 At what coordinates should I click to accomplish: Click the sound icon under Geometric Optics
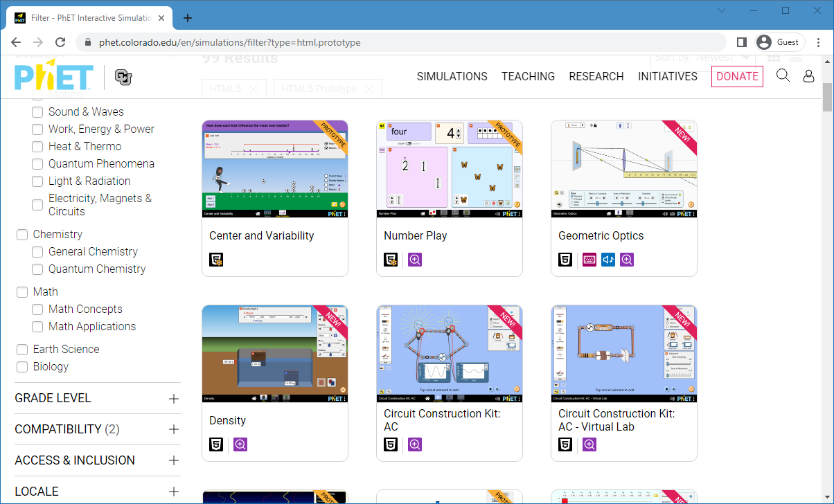click(x=608, y=260)
